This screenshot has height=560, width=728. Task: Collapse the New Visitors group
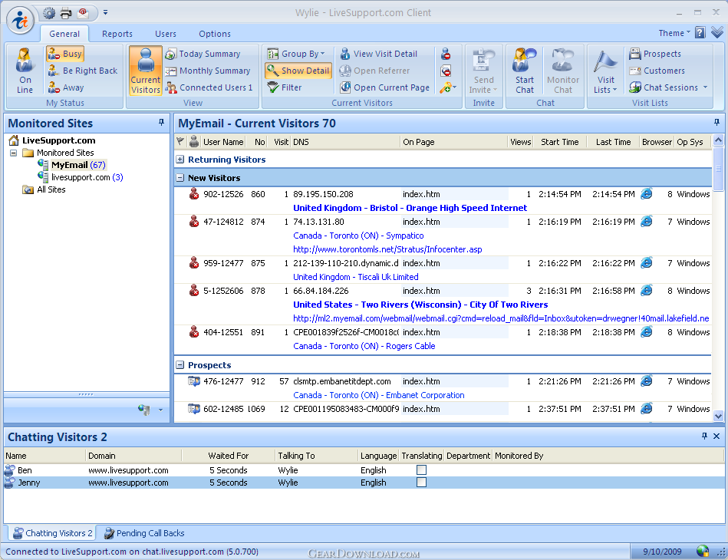(180, 177)
